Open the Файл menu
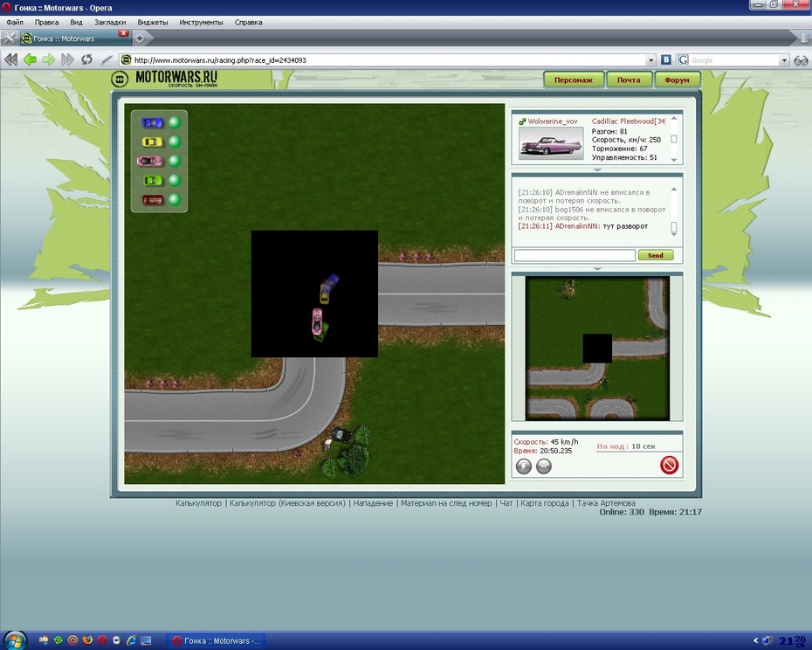The image size is (812, 650). coord(15,23)
